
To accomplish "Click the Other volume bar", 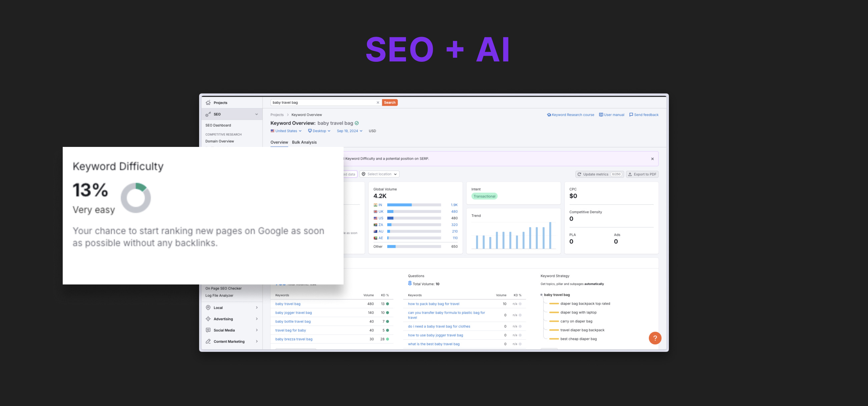I will coord(414,246).
